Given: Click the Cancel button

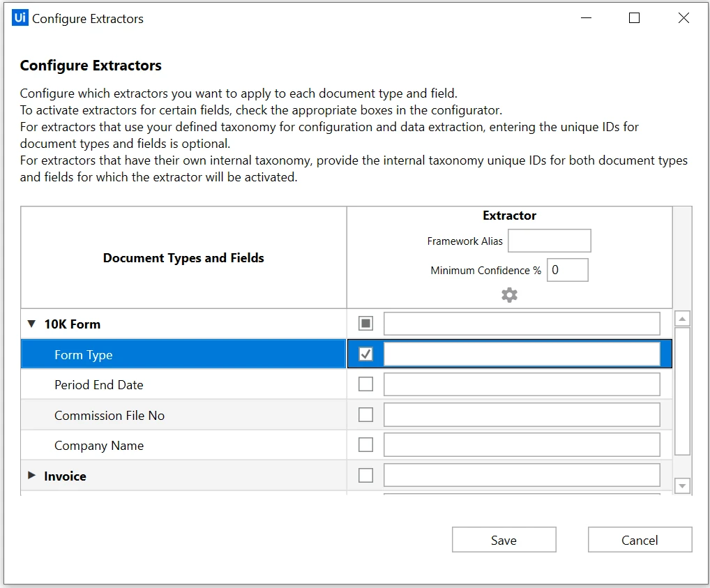Looking at the screenshot, I should (x=640, y=540).
